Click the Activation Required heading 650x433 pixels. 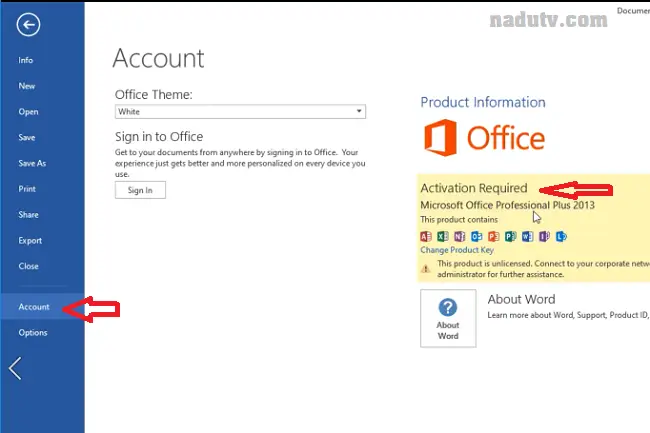[474, 188]
